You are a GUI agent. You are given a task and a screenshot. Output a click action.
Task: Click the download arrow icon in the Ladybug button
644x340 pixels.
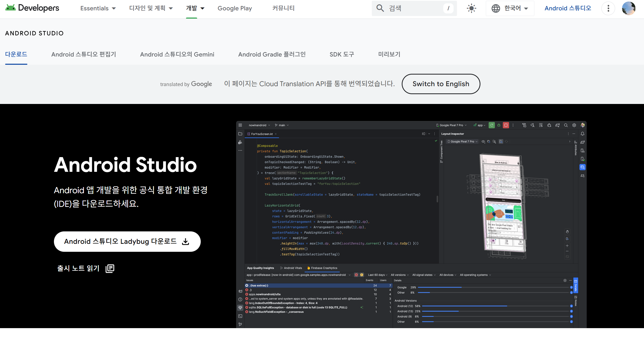186,241
